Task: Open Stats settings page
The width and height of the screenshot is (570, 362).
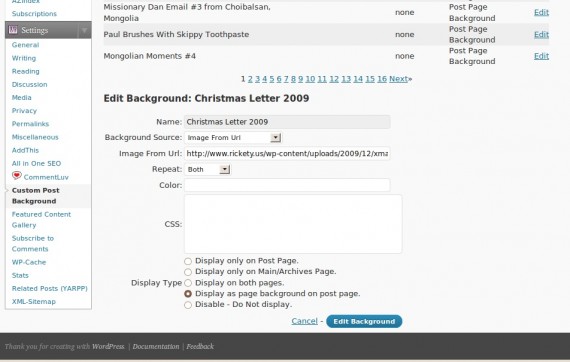Action: click(x=20, y=275)
